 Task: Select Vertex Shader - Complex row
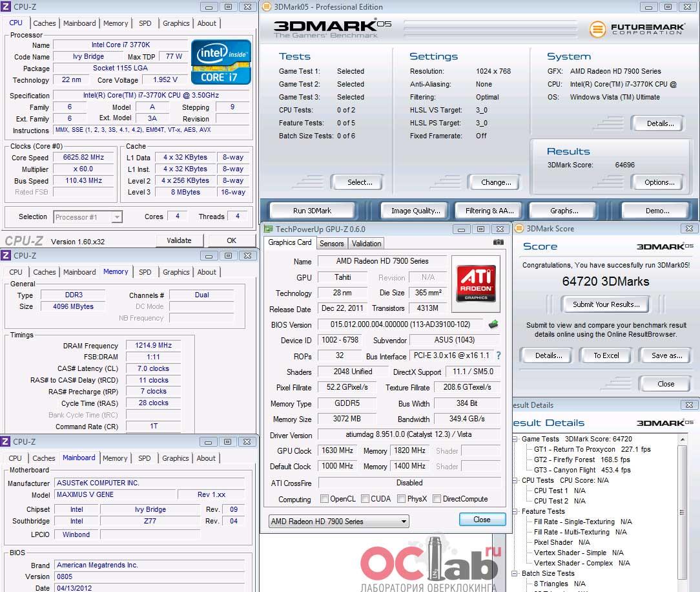(x=582, y=563)
